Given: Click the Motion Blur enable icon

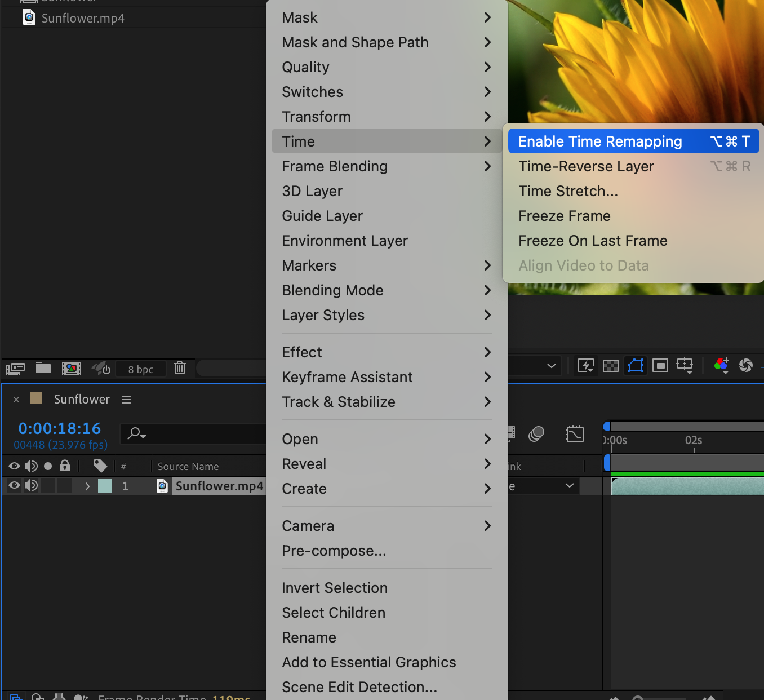Looking at the screenshot, I should coord(536,434).
